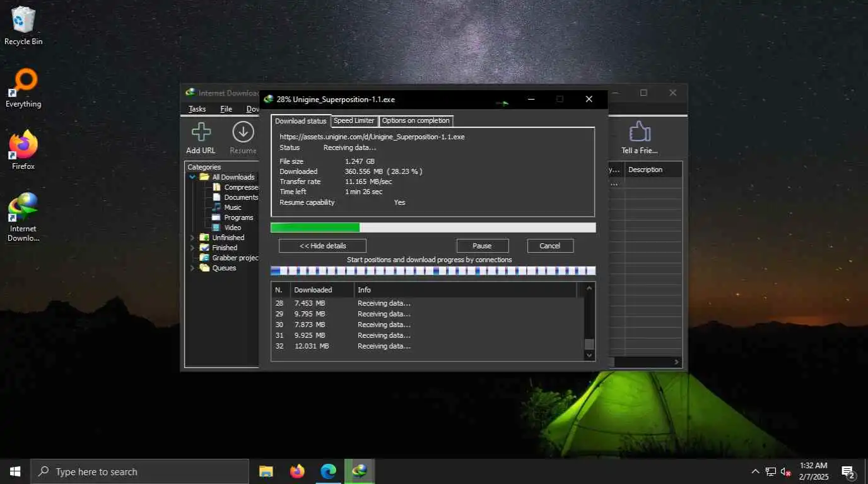Expand the Unfinished tree node
868x484 pixels.
[x=192, y=238]
